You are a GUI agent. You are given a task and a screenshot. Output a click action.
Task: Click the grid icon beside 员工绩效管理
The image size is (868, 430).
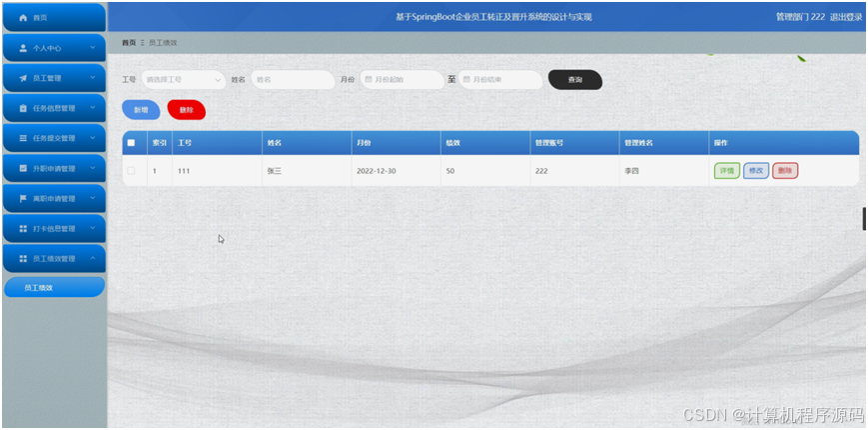click(x=23, y=259)
